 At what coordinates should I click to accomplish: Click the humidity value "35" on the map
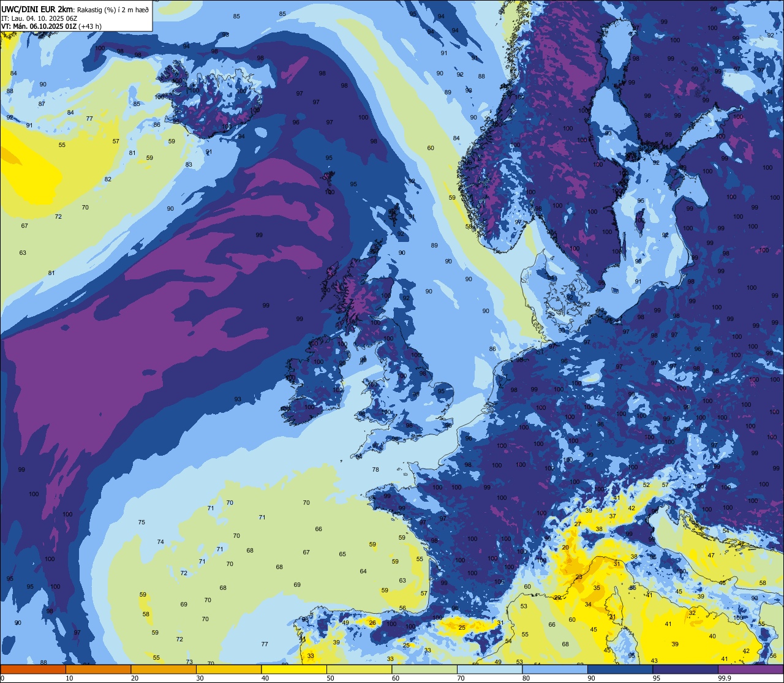(597, 587)
